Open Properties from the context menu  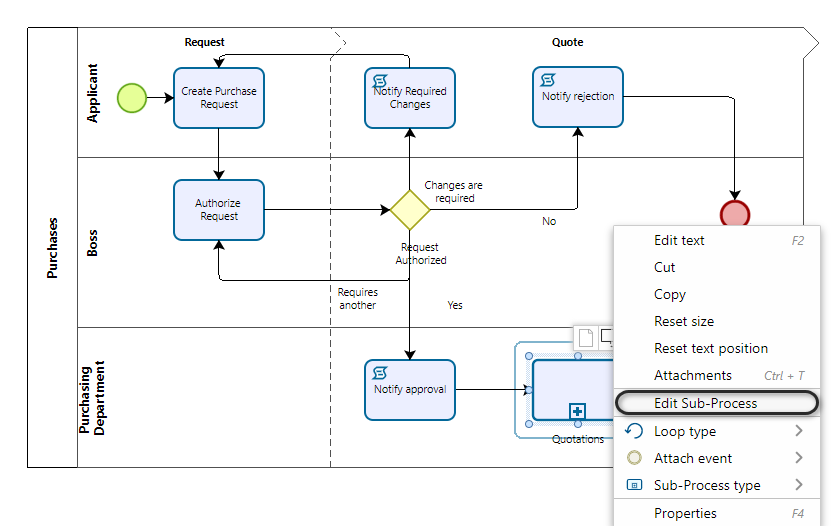point(685,513)
